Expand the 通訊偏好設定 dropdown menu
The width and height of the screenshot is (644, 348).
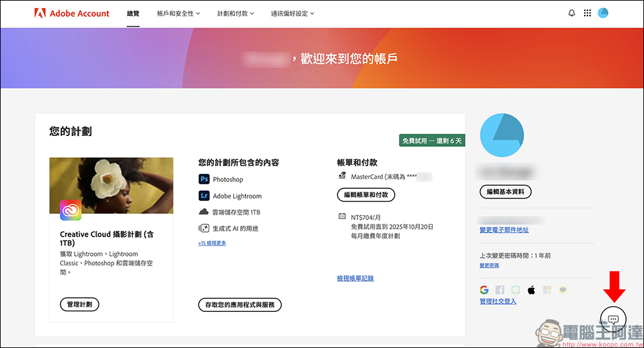click(292, 14)
